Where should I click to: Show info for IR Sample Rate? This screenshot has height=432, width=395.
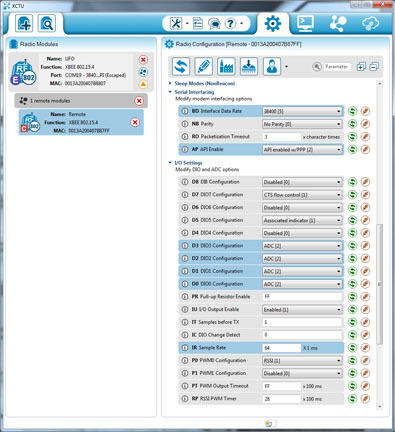pyautogui.click(x=184, y=348)
